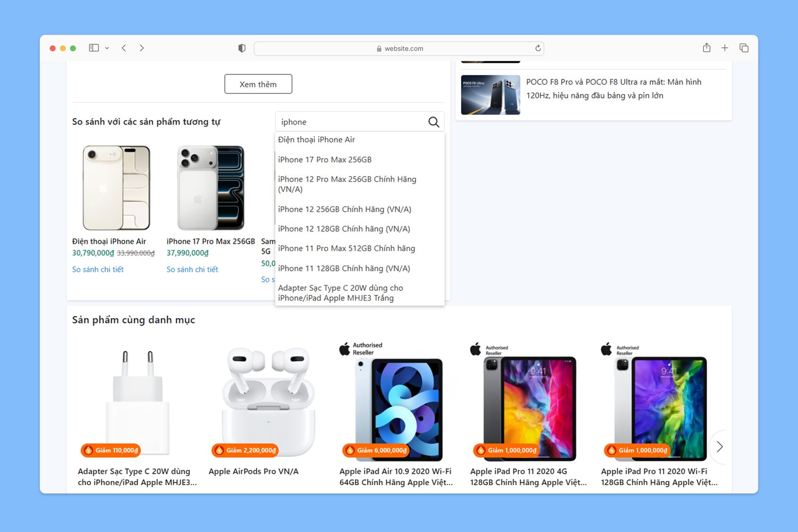Click the compare search field containing 'iphone'

[x=351, y=122]
